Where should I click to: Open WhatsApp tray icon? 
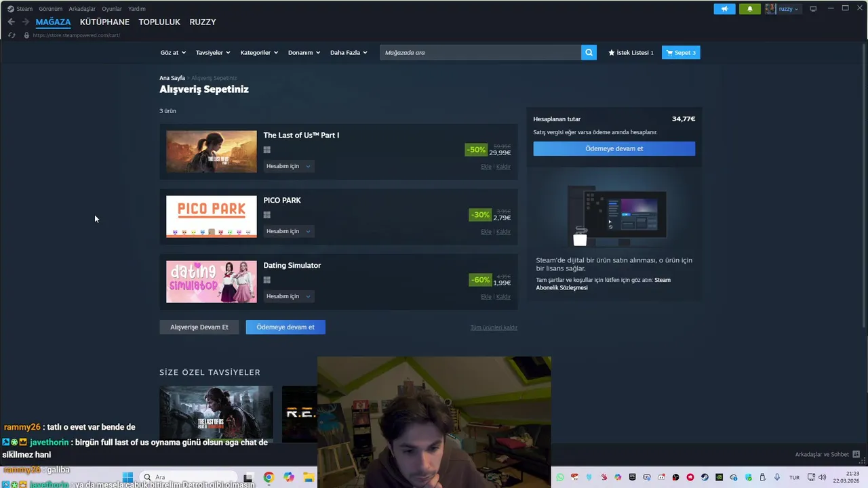[x=560, y=477]
